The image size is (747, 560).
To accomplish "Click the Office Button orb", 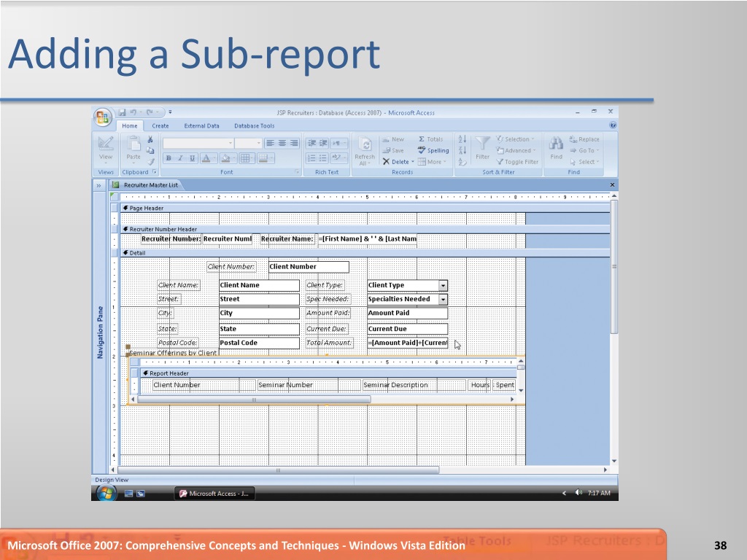I will [x=102, y=117].
